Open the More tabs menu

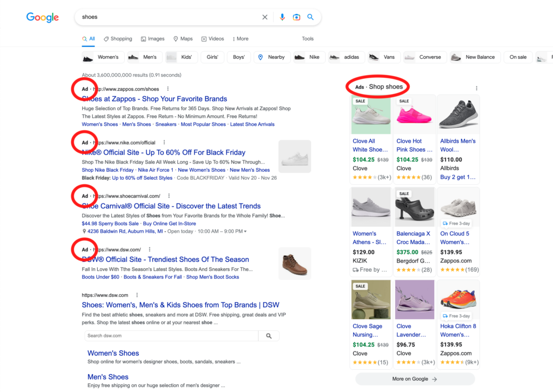point(240,39)
